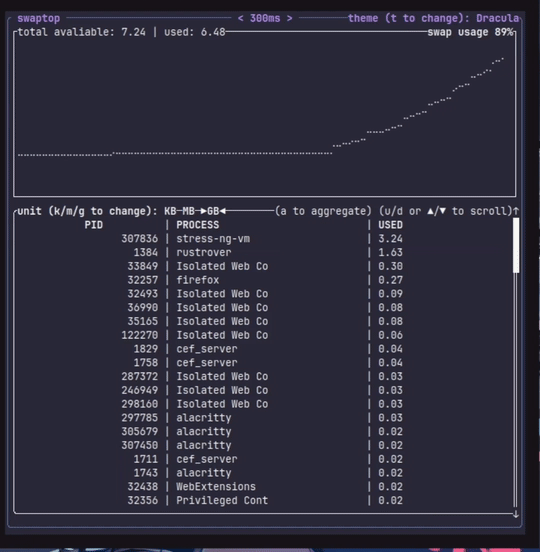This screenshot has width=540, height=552.
Task: Click the used 6.48 text
Action: (x=195, y=32)
